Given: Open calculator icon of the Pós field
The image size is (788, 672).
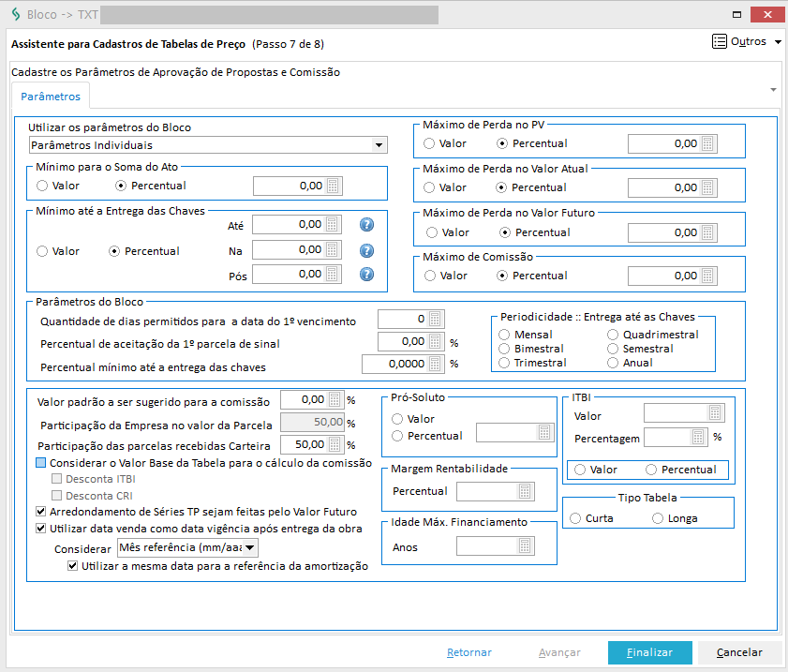Looking at the screenshot, I should pos(332,274).
